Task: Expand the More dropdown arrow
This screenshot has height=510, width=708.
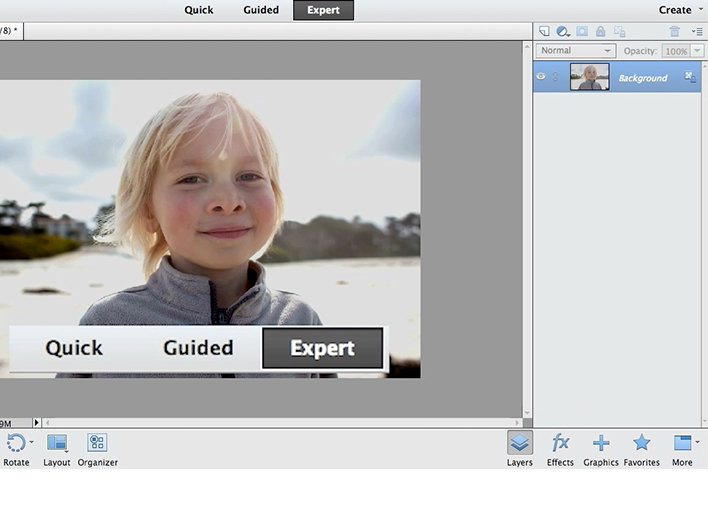Action: click(x=698, y=442)
